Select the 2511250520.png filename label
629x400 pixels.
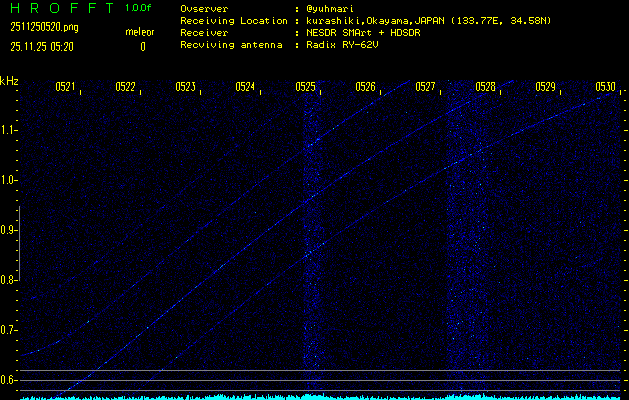pos(44,27)
